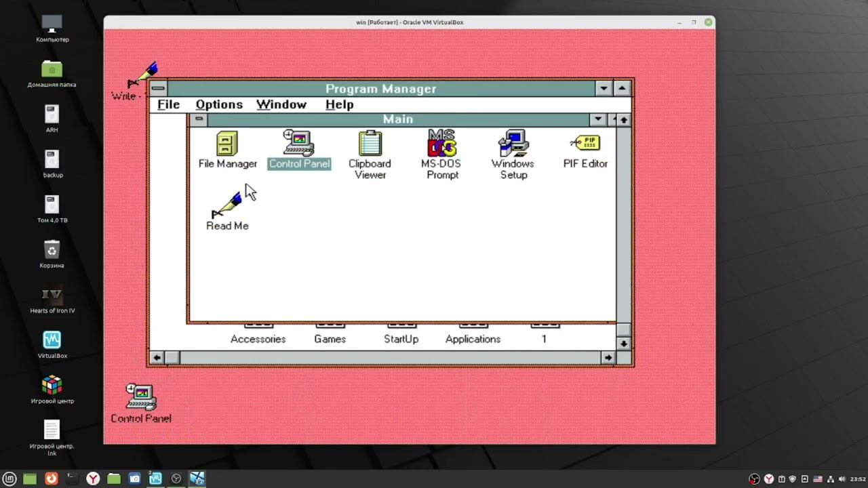
Task: Open Options menu in Program Manager
Action: [x=219, y=104]
